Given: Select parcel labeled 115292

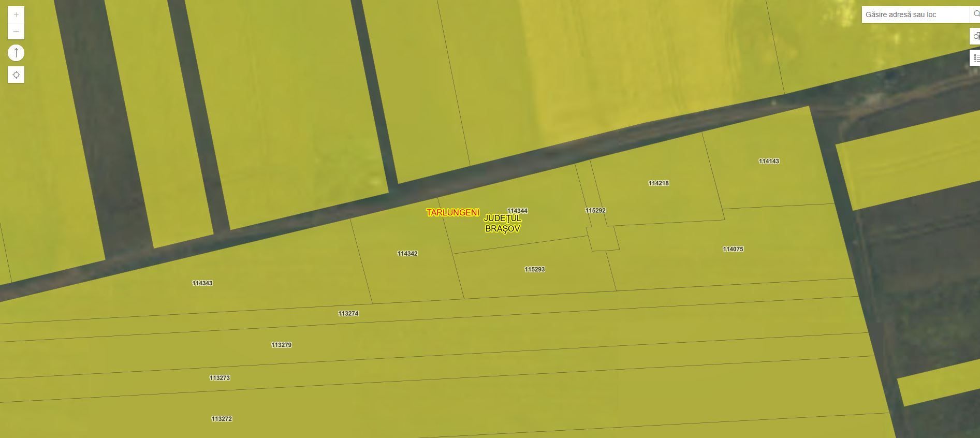Looking at the screenshot, I should (x=595, y=211).
